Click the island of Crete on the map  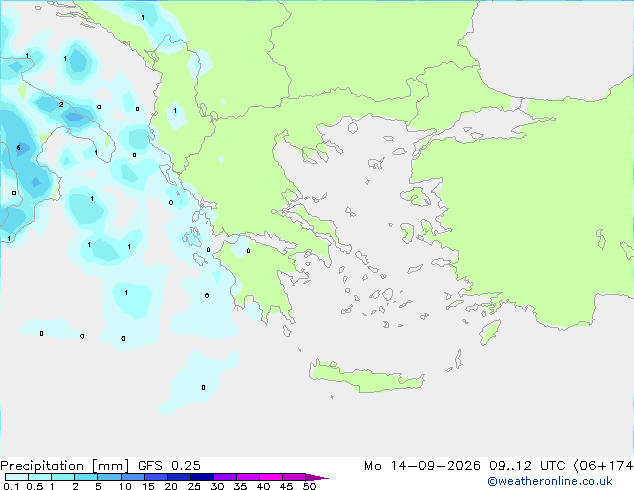click(x=366, y=377)
